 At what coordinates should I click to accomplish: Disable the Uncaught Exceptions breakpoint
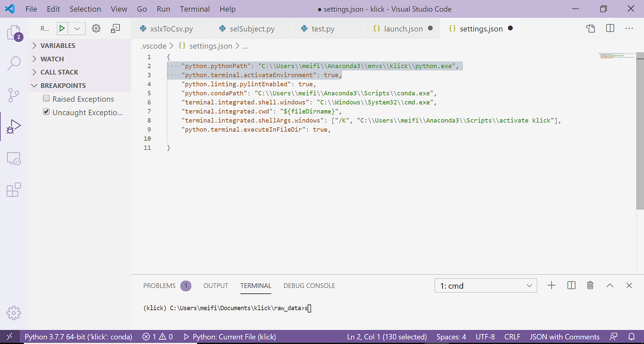pyautogui.click(x=46, y=111)
